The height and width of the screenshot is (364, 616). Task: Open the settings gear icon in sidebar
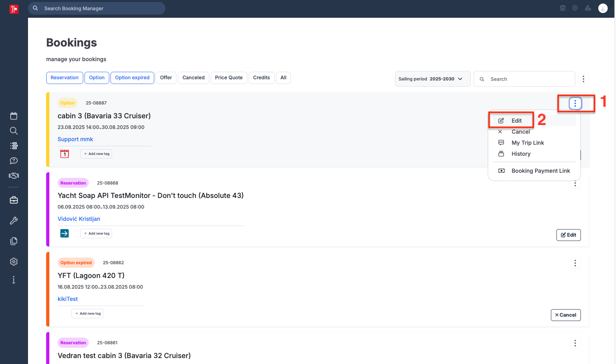pos(14,261)
